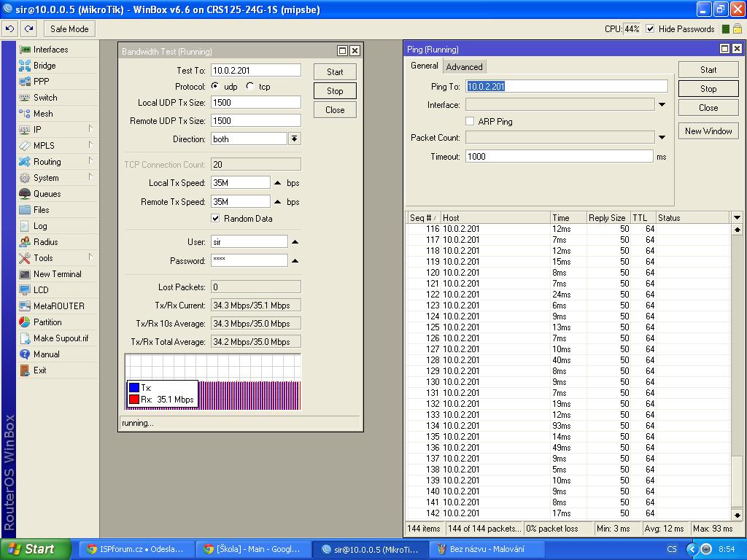Viewport: 747px width, 560px height.
Task: Toggle Safe Mode button
Action: (69, 29)
